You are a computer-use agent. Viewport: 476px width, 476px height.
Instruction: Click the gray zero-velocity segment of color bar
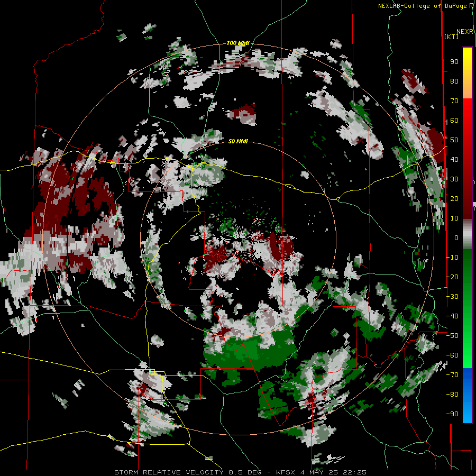pos(467,234)
